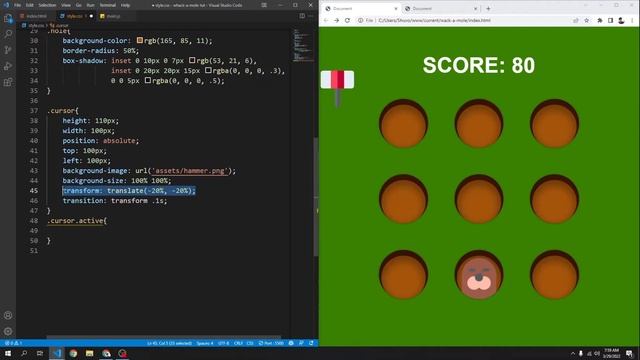
Task: Click the share icon in the address bar
Action: (576, 20)
